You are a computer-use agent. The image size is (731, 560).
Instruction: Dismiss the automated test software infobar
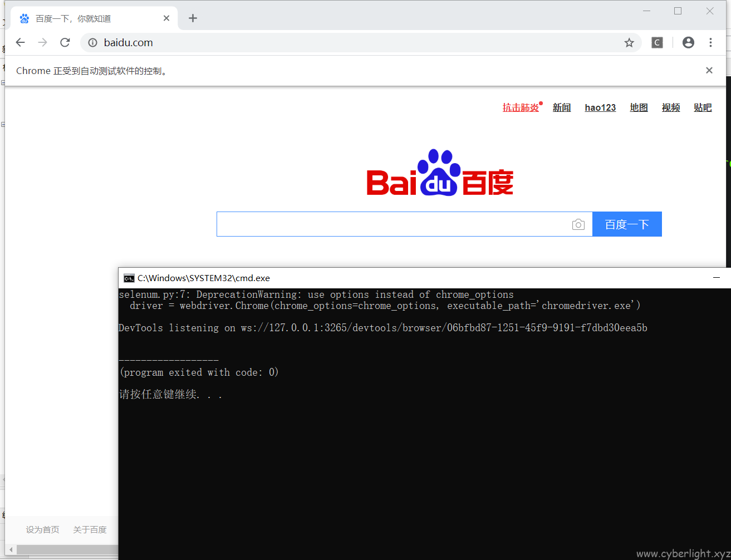click(709, 70)
